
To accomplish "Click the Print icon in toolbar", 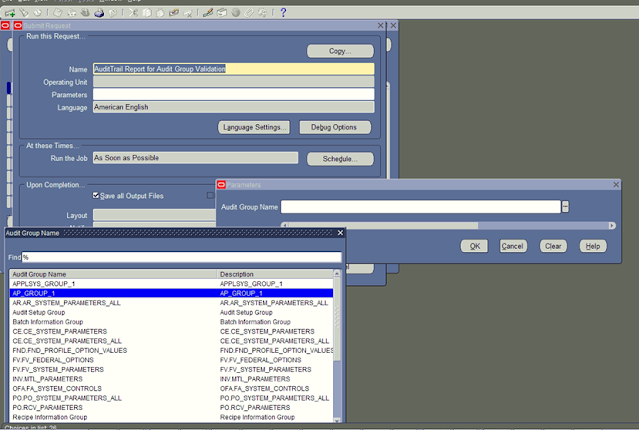I will coord(99,13).
